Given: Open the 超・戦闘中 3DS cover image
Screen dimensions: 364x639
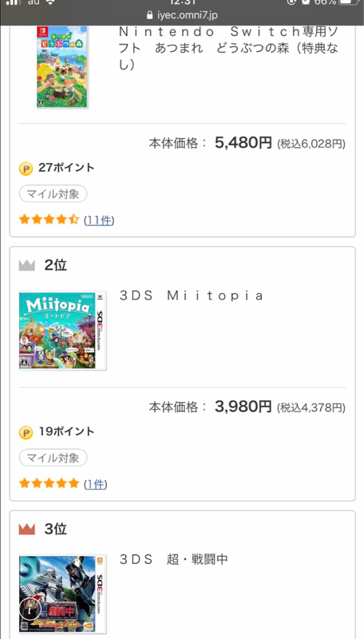Looking at the screenshot, I should click(63, 593).
